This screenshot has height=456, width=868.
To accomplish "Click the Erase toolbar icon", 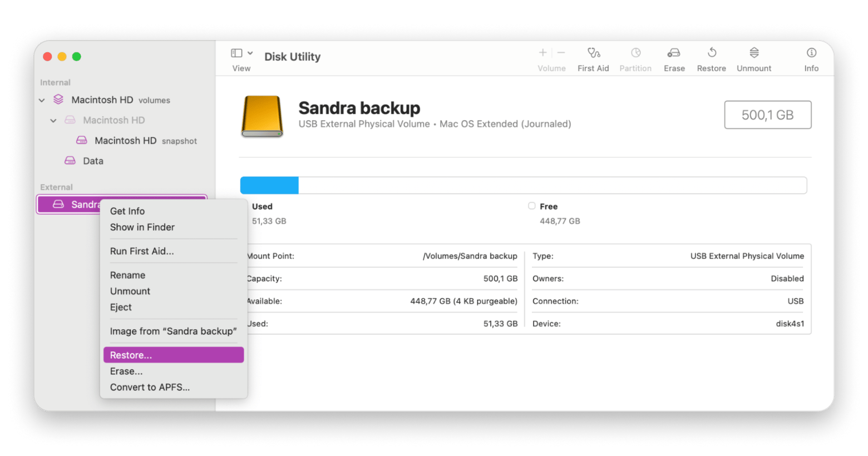I will tap(674, 53).
